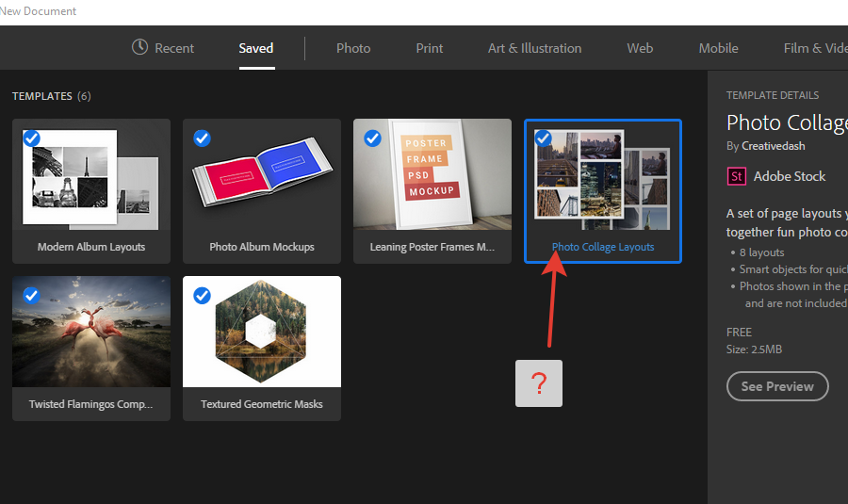Uncheck the Photo Collage Layouts checkmark
This screenshot has width=848, height=504.
(x=543, y=138)
